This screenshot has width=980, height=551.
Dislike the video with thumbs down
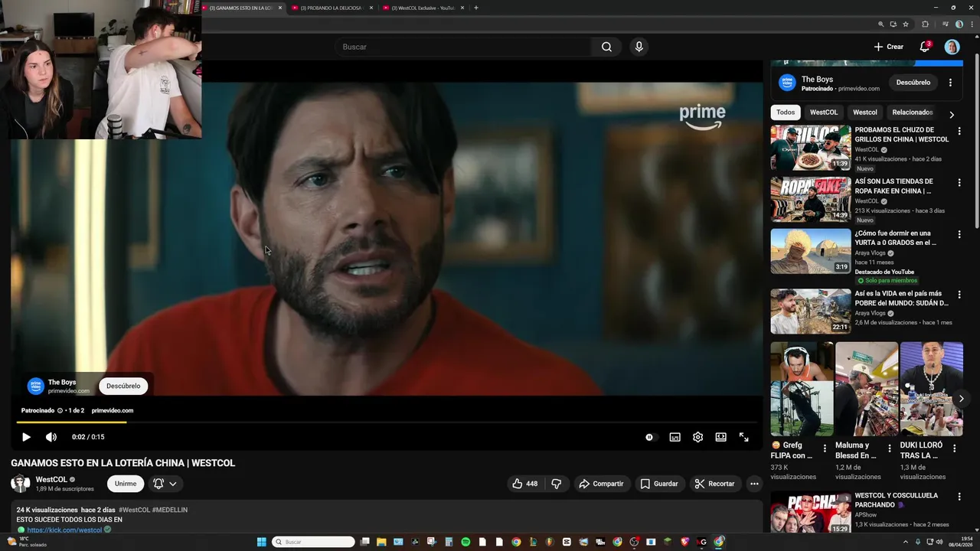pyautogui.click(x=557, y=484)
